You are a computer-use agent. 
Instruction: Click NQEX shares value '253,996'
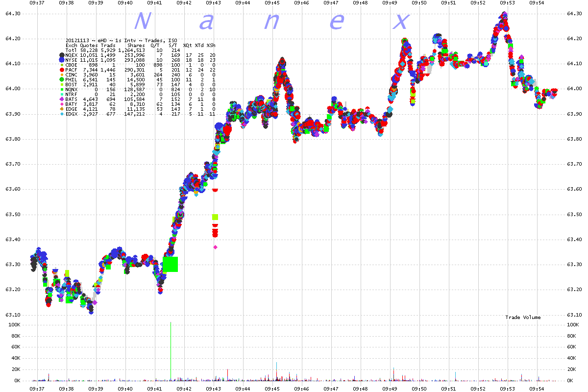coord(135,55)
